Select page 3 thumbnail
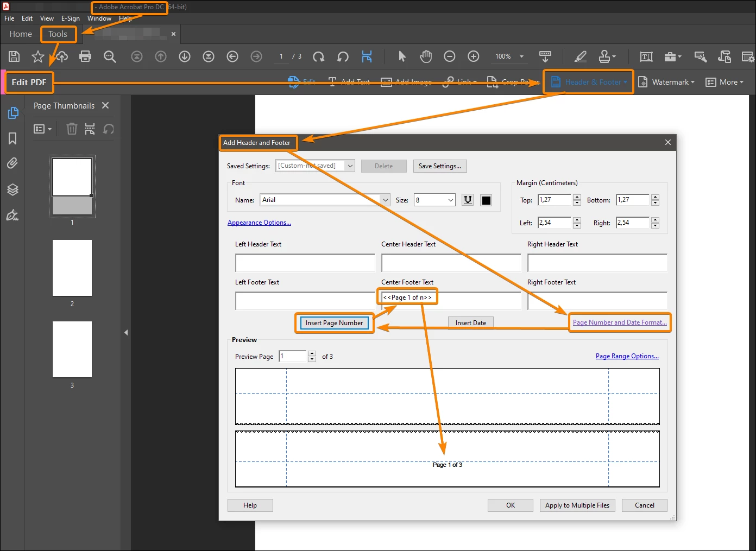Image resolution: width=756 pixels, height=551 pixels. [x=72, y=350]
